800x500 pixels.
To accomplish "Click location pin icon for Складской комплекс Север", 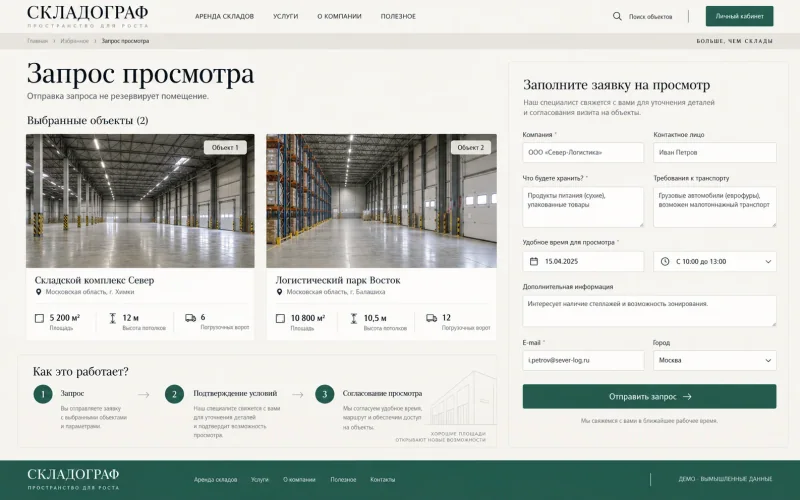I will (x=38, y=292).
